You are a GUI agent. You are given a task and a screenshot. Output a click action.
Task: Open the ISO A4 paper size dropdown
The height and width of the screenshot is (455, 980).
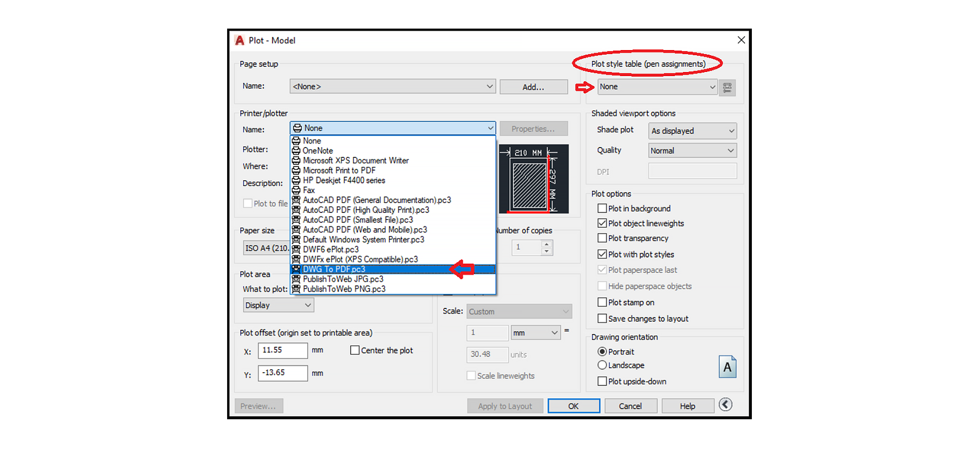[266, 248]
